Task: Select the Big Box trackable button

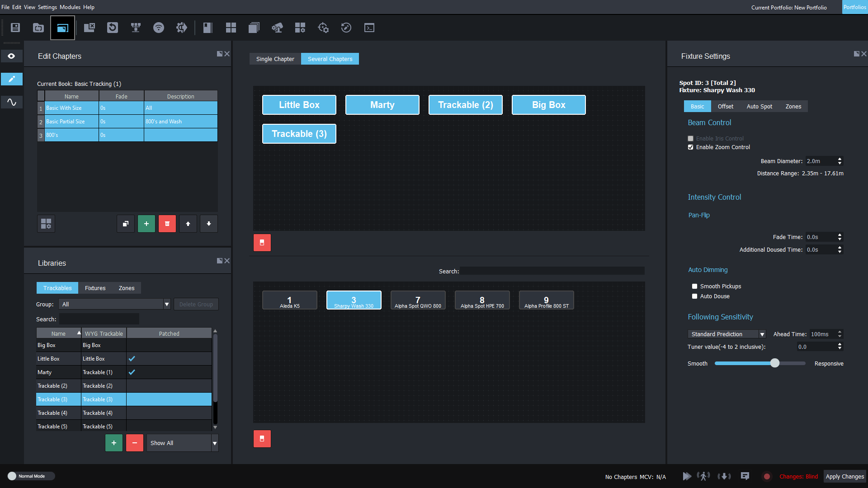Action: click(x=548, y=105)
